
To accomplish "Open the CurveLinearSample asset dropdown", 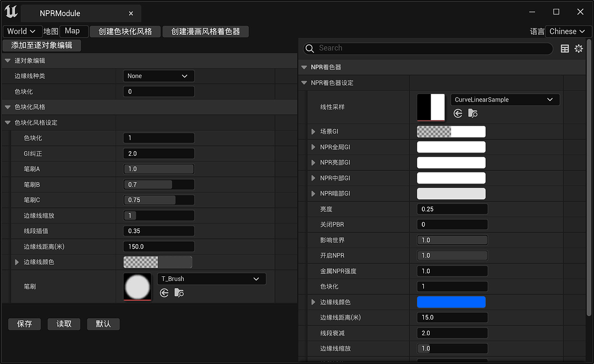I will 505,99.
